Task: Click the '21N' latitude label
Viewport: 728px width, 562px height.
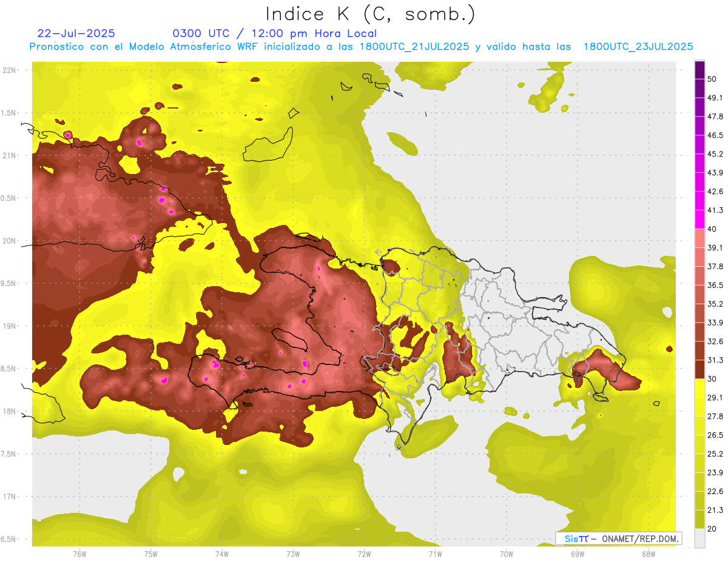Action: coord(9,155)
